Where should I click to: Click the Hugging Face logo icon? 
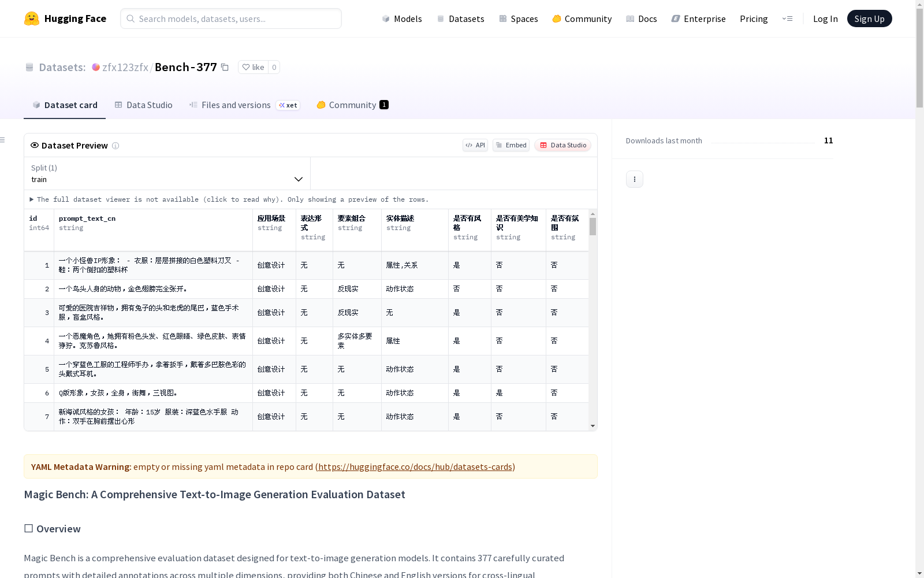(32, 18)
